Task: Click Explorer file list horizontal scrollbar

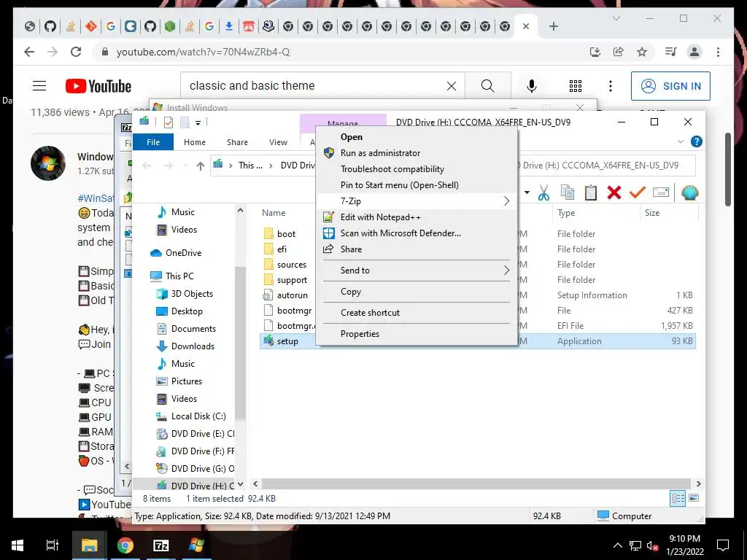Action: (476, 484)
